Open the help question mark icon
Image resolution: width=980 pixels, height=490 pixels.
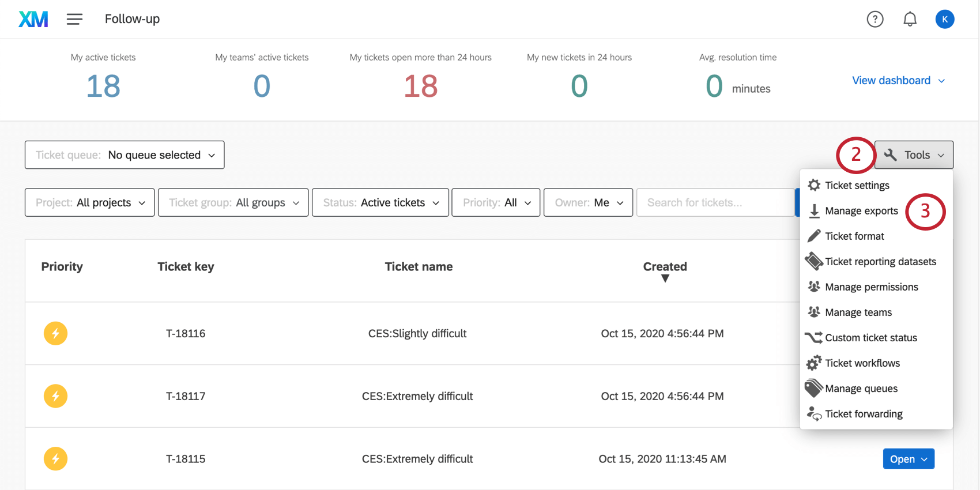coord(875,19)
